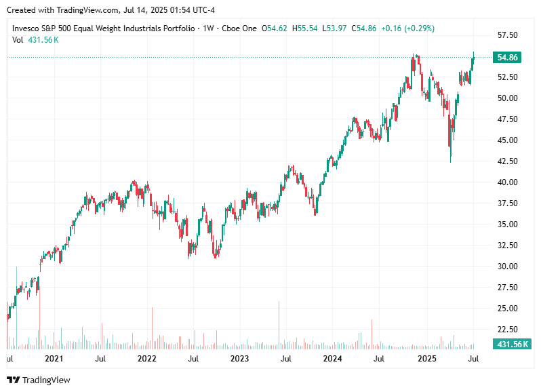Click the open value O54.62

(x=275, y=28)
